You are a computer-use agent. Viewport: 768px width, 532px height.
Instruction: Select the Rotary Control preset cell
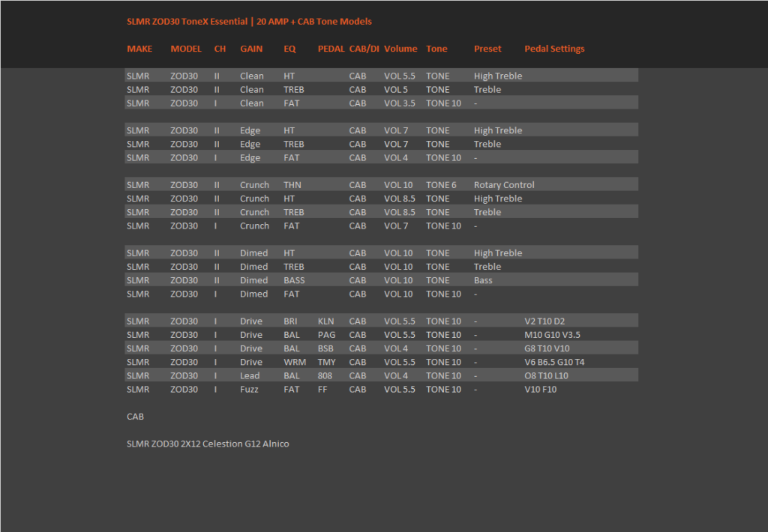[x=504, y=185]
